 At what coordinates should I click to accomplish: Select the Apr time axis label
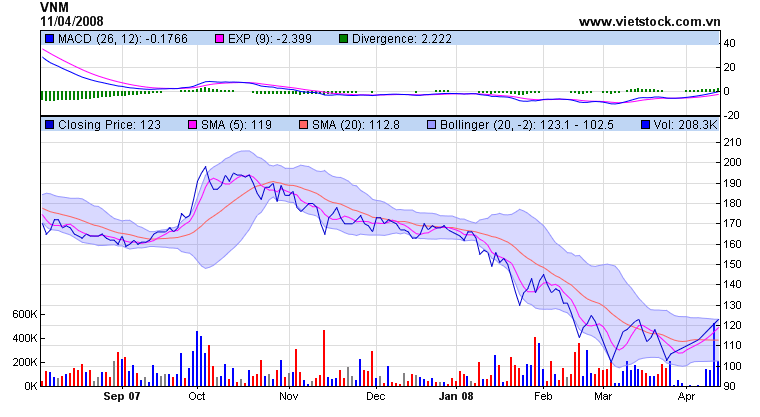point(684,396)
